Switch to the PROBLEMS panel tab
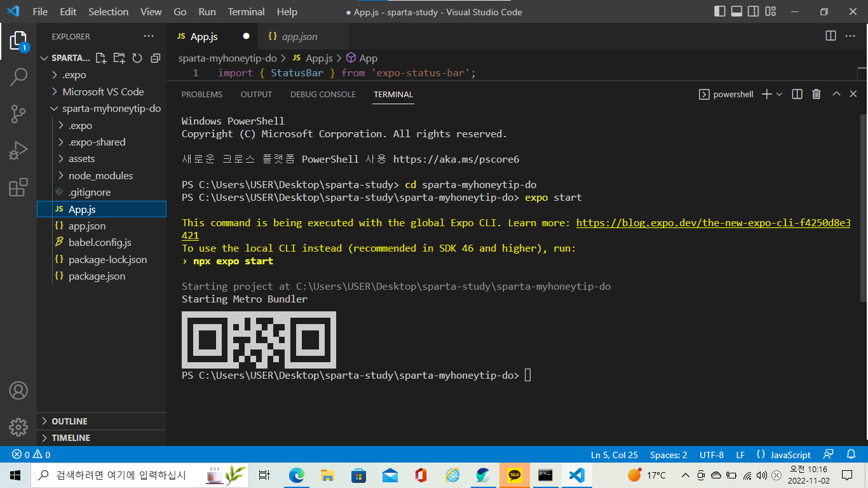868x488 pixels. pos(202,94)
